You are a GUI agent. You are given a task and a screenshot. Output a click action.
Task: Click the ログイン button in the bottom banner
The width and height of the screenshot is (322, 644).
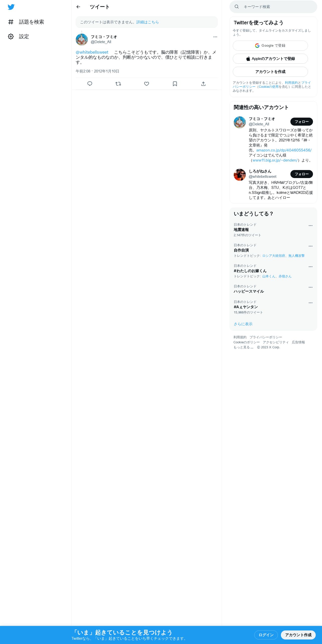point(266,635)
